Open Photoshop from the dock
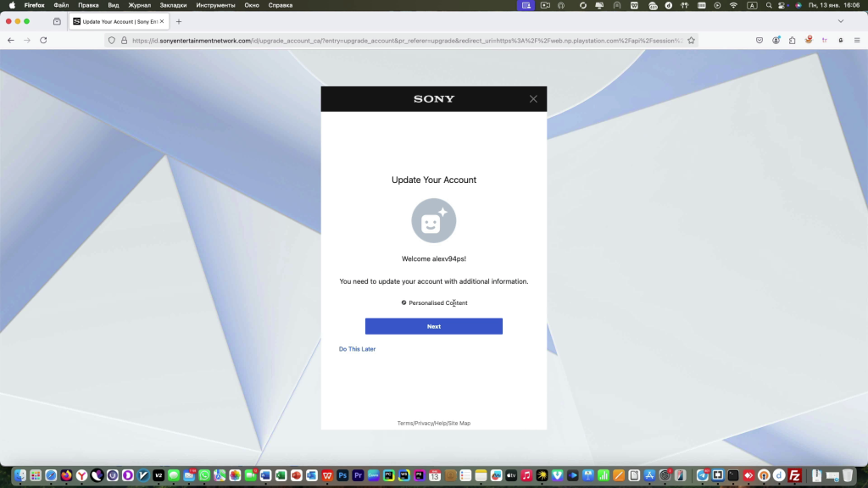Image resolution: width=868 pixels, height=488 pixels. click(x=342, y=475)
